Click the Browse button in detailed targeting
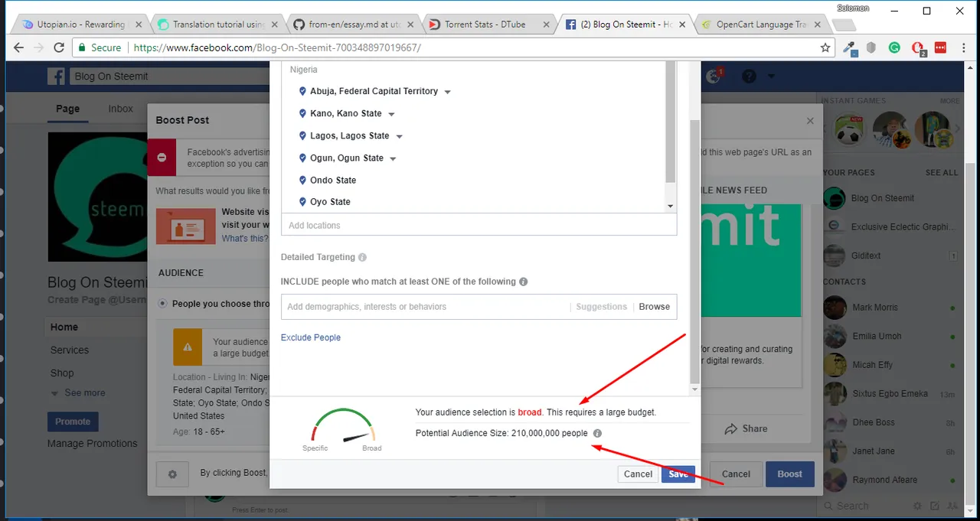Viewport: 980px width, 521px height. coord(655,307)
